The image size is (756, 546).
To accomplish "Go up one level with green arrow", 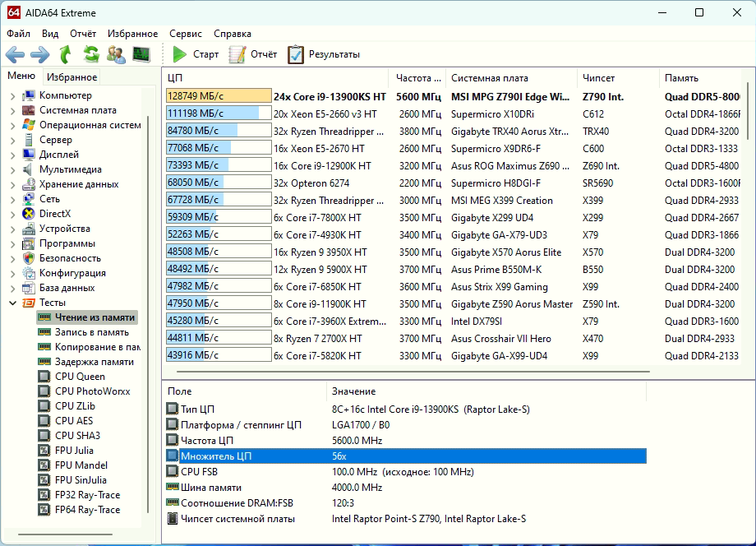I will (x=65, y=54).
